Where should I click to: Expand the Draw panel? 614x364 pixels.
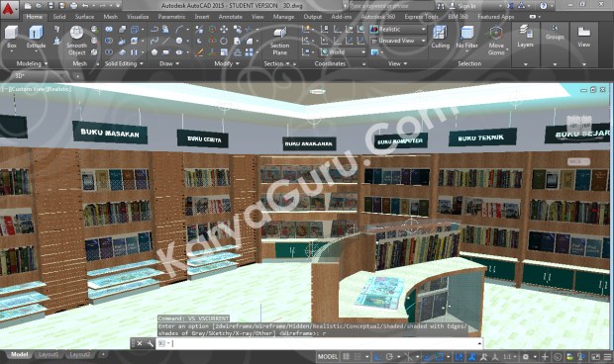coord(169,63)
